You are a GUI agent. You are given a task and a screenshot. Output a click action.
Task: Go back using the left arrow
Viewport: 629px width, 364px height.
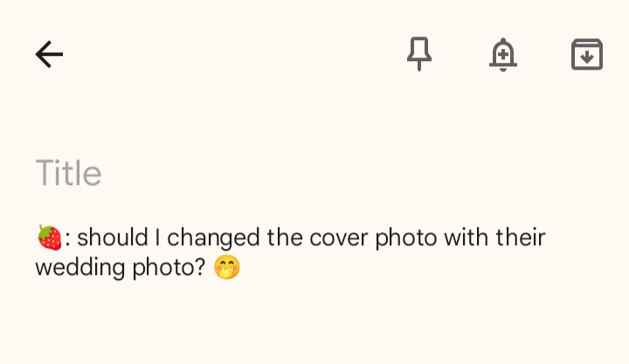point(49,55)
